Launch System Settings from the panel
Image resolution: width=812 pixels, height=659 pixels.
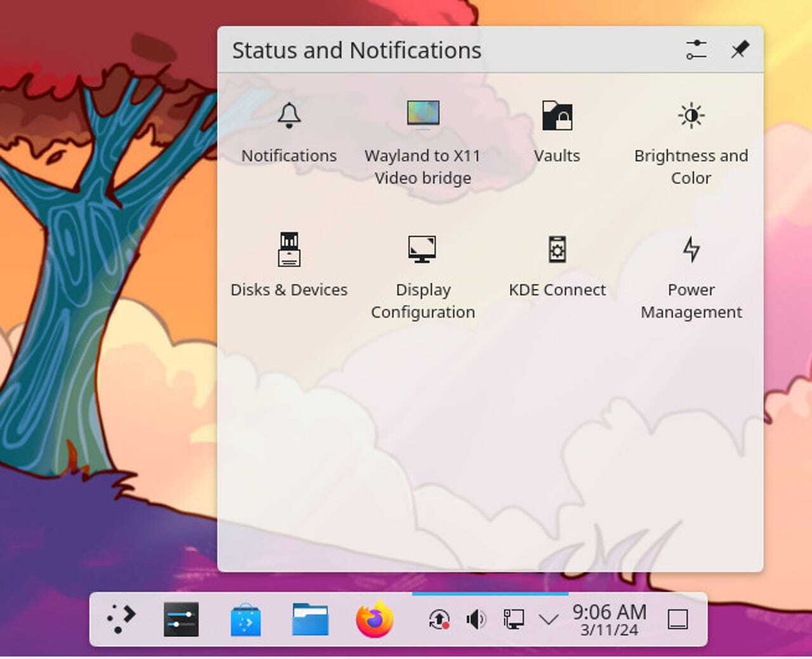click(x=181, y=619)
